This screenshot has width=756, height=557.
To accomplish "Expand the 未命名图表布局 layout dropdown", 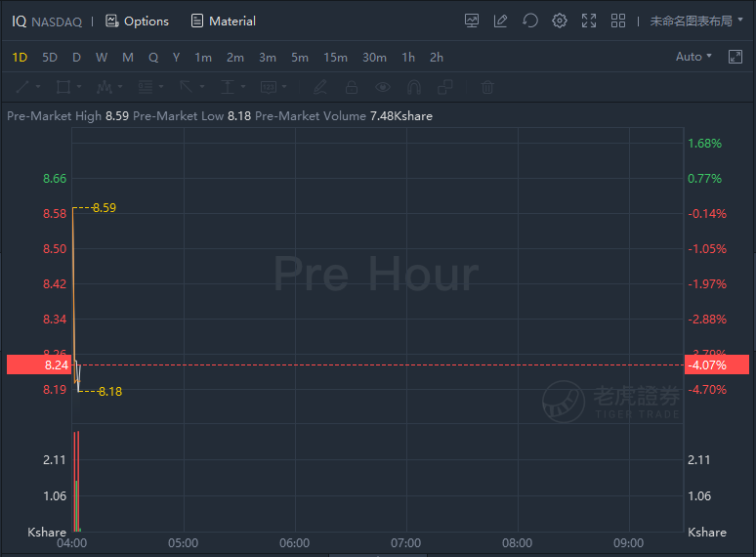I will point(696,21).
